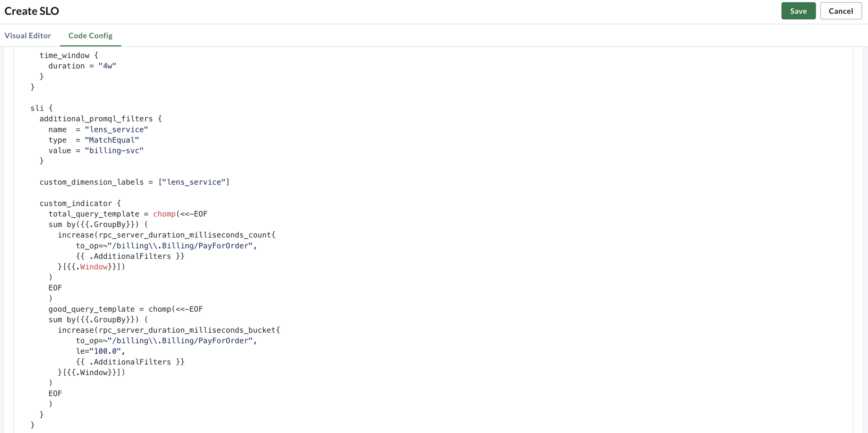Click the duration = "4w" line
868x433 pixels.
[82, 66]
